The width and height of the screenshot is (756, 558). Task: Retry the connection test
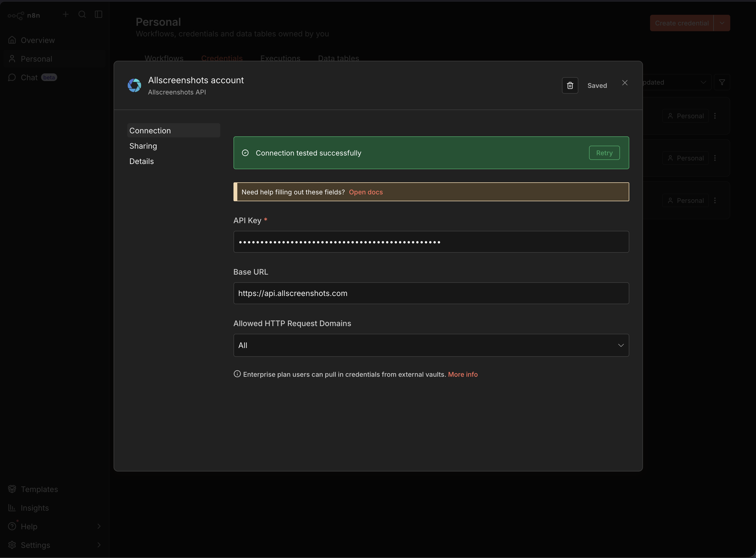604,153
